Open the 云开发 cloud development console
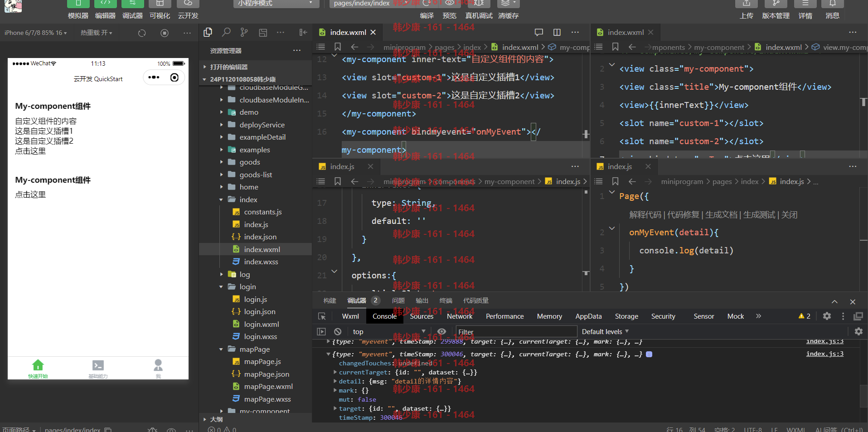This screenshot has height=432, width=868. [x=188, y=10]
